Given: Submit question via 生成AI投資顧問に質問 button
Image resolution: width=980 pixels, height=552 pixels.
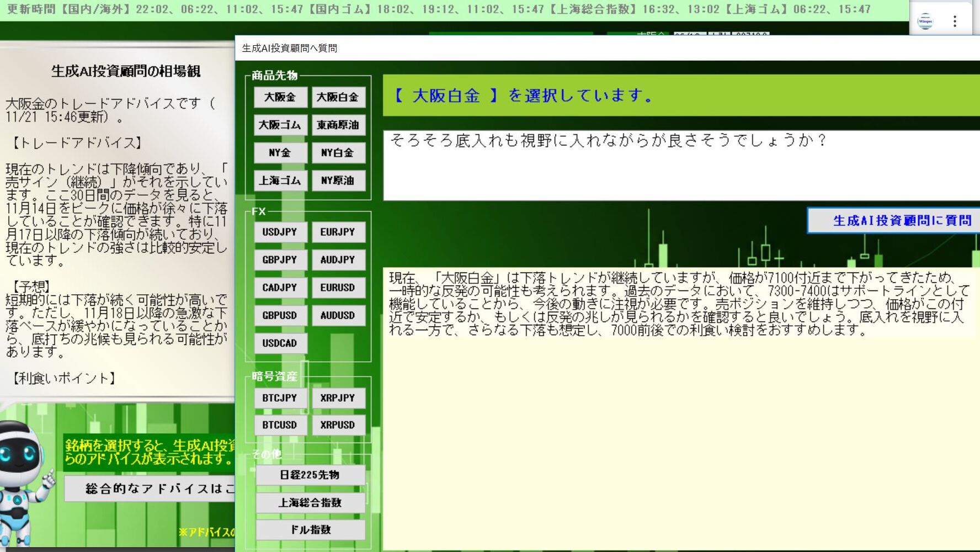Looking at the screenshot, I should pos(894,221).
